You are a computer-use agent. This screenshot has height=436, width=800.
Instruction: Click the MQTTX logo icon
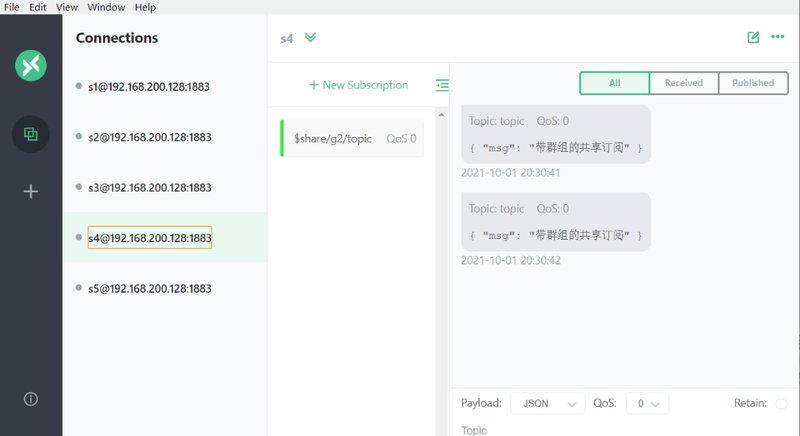click(x=31, y=65)
